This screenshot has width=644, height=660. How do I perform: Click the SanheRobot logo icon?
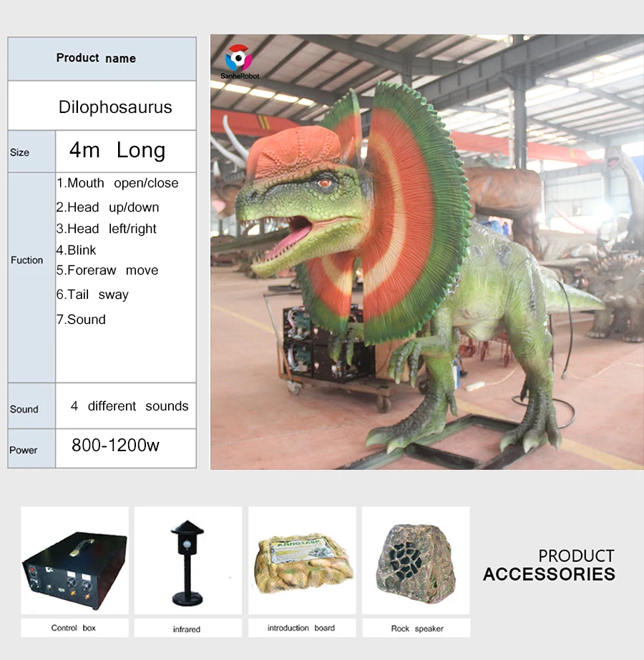pos(239,58)
